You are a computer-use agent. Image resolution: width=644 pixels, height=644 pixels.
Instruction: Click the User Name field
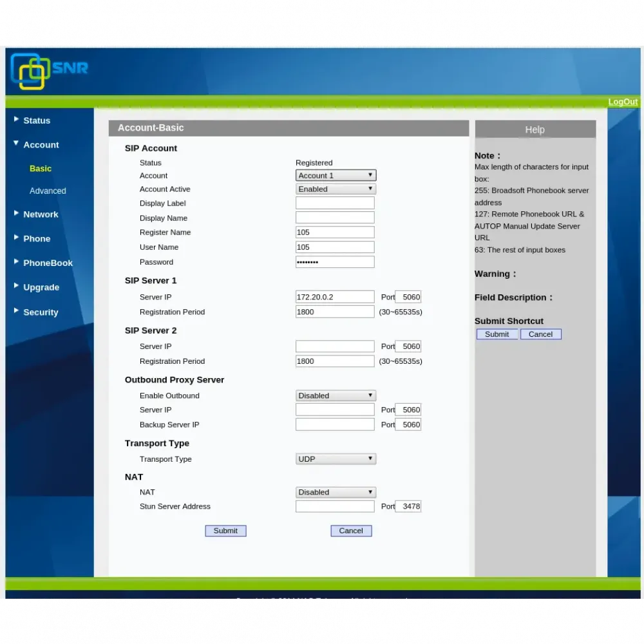pos(335,247)
